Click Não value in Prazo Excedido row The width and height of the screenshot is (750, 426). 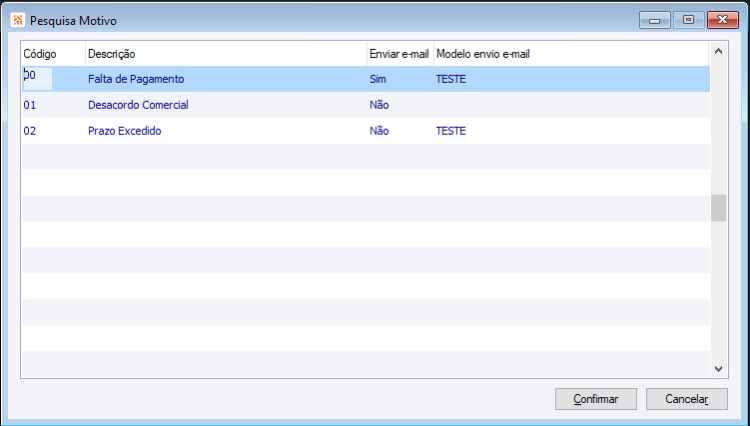click(x=379, y=131)
